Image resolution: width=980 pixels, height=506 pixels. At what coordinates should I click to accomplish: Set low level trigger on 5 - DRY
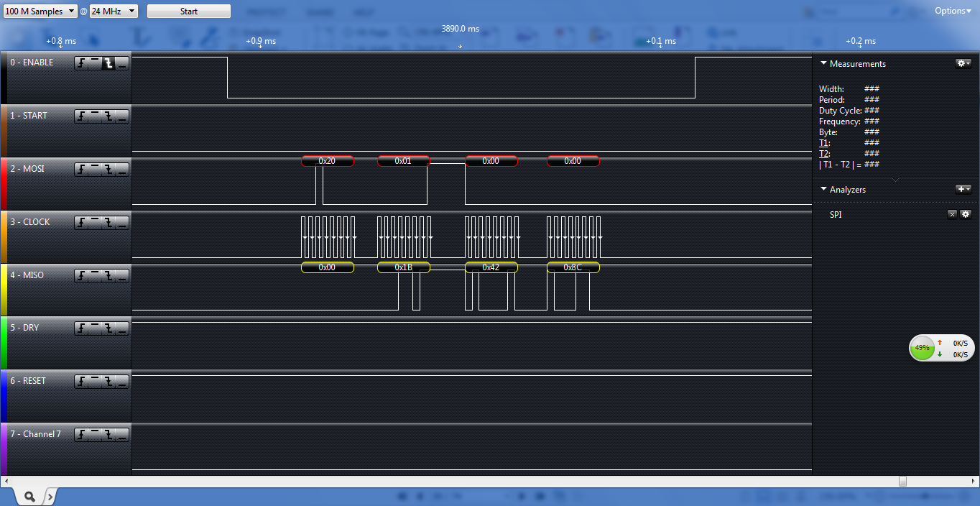[122, 328]
